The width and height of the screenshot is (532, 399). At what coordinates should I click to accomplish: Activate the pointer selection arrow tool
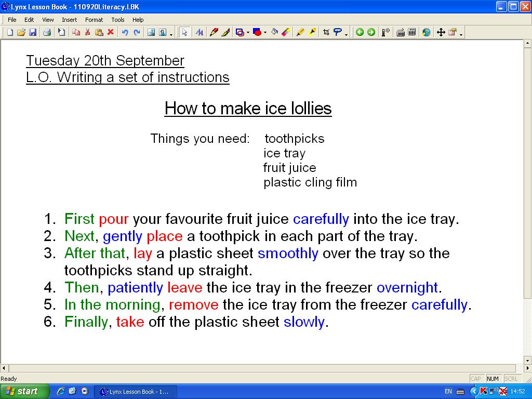click(184, 32)
